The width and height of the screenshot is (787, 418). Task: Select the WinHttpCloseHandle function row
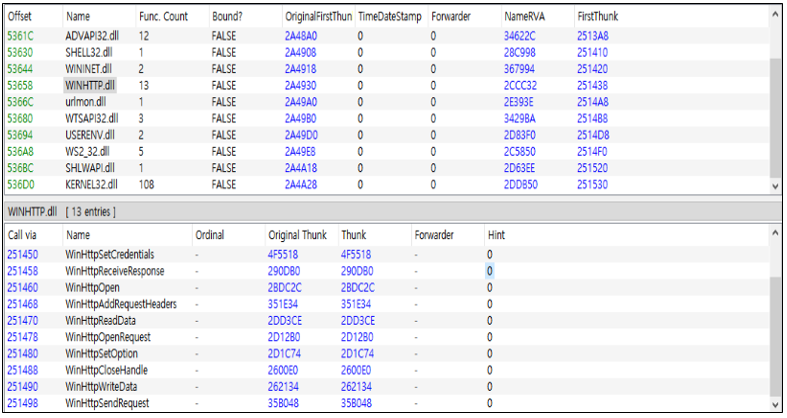tap(386, 370)
